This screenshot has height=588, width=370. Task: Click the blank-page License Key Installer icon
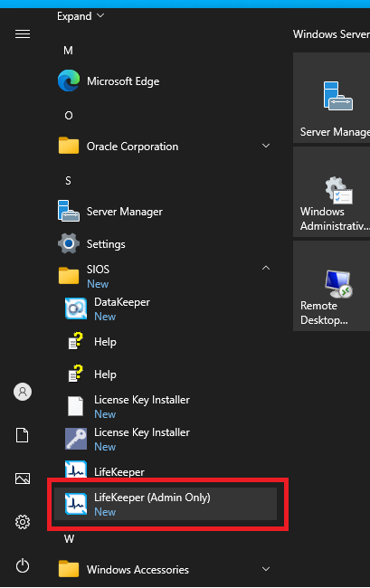click(x=76, y=406)
